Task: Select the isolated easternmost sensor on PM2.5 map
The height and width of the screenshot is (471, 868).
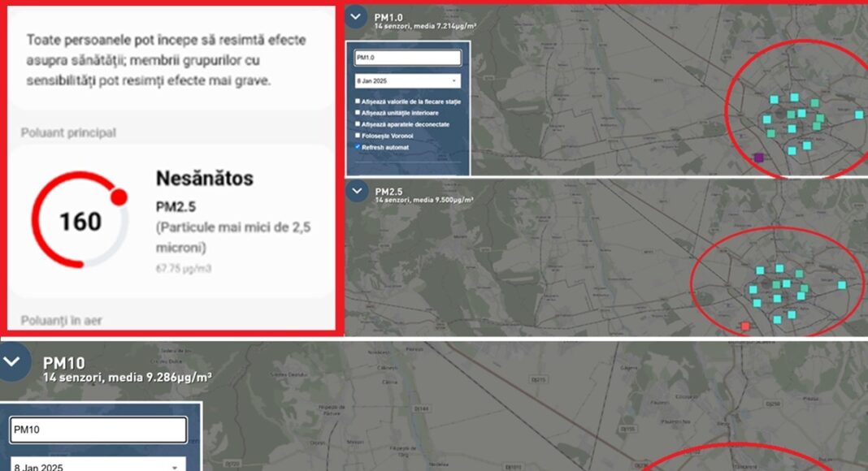Action: click(x=842, y=285)
